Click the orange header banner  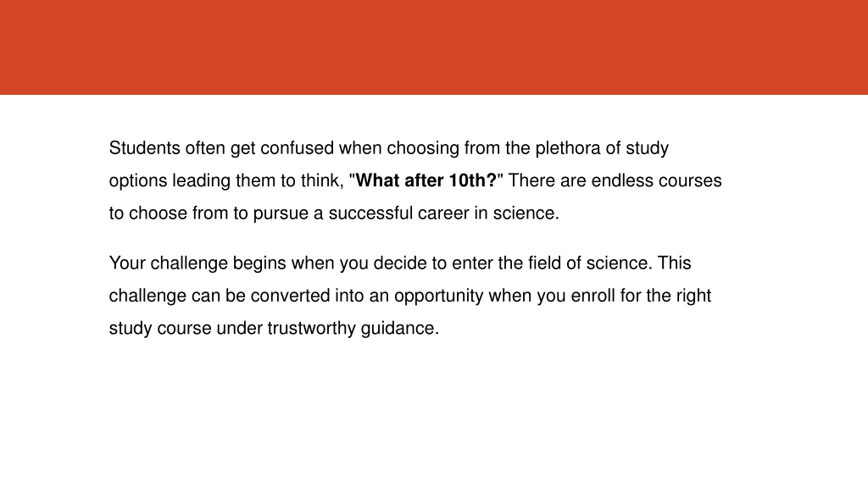434,47
